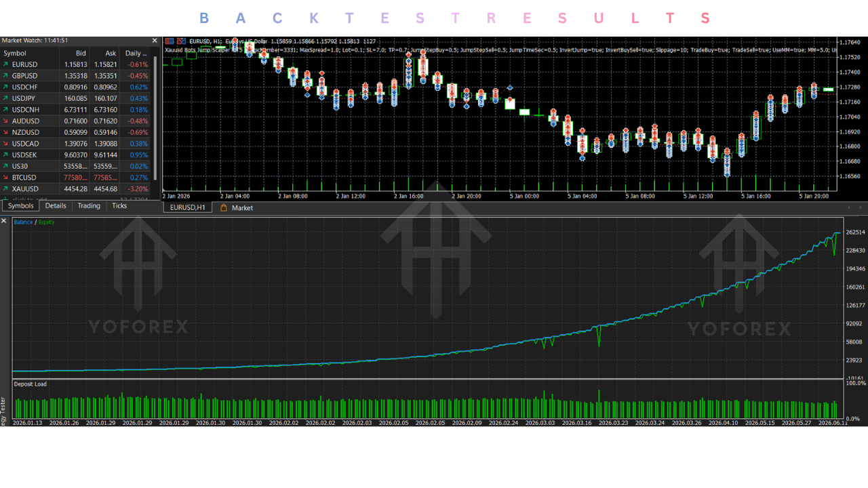
Task: Click price axis value 1.16560
Action: point(850,176)
